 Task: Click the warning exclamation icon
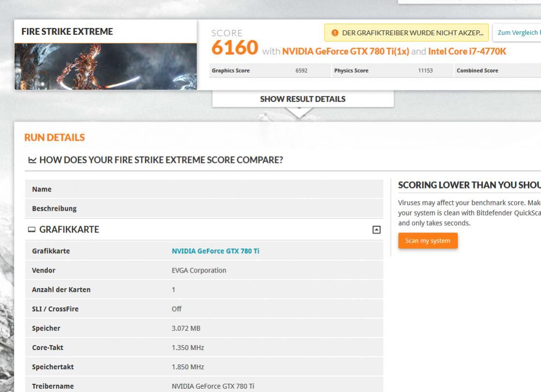(335, 33)
